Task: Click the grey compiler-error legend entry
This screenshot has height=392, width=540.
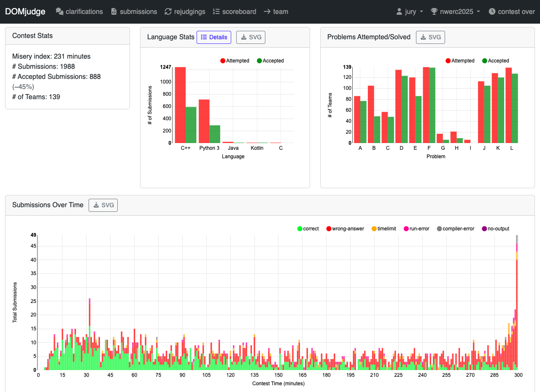Action: click(456, 229)
